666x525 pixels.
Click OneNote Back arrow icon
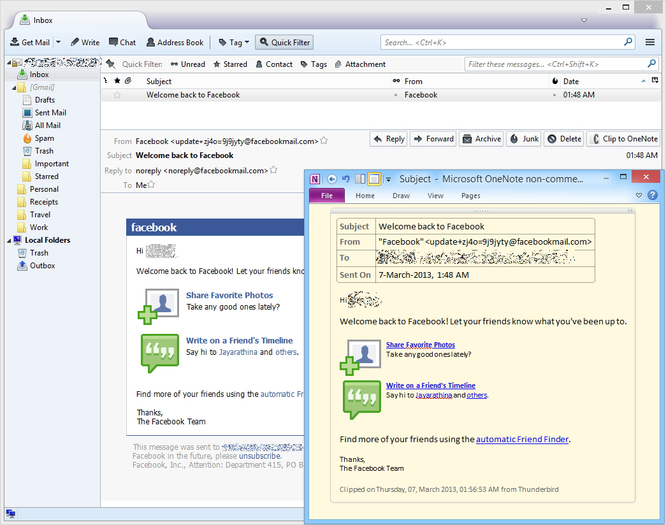(332, 179)
